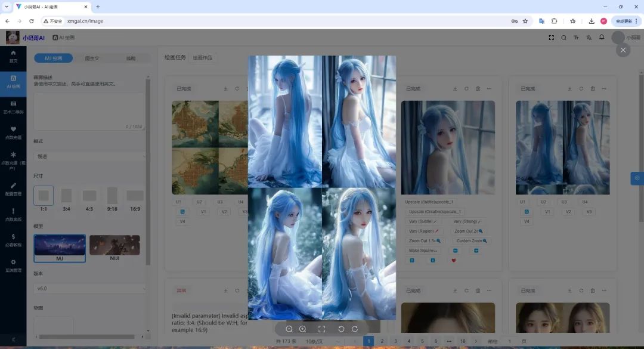Screen dimensions: 644x349
Task: Switch to the third mode tab beside 图生文
Action: (x=131, y=58)
